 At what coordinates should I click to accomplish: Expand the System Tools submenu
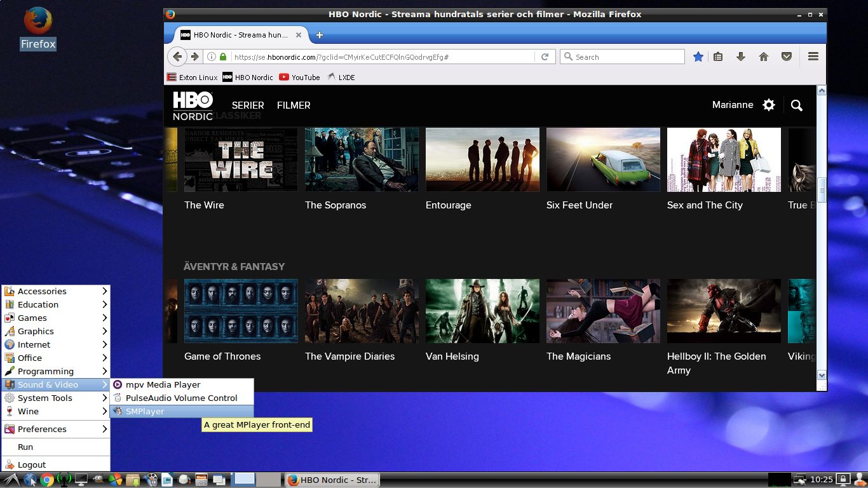(x=55, y=398)
